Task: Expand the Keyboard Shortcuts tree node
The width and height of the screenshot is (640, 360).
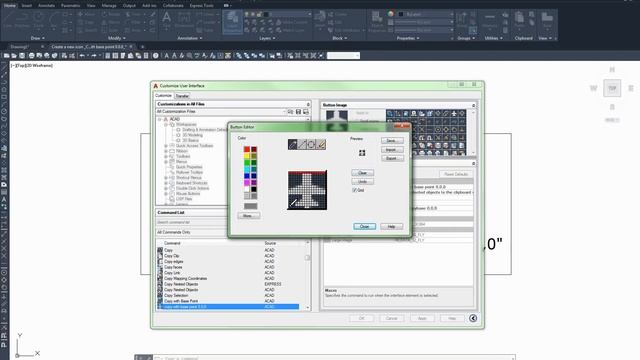Action: (166, 183)
